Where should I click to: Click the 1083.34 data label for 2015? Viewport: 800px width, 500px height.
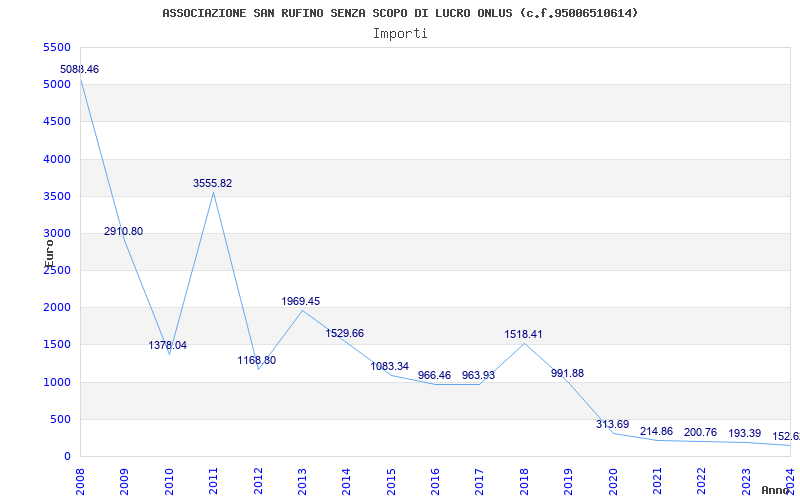click(390, 366)
